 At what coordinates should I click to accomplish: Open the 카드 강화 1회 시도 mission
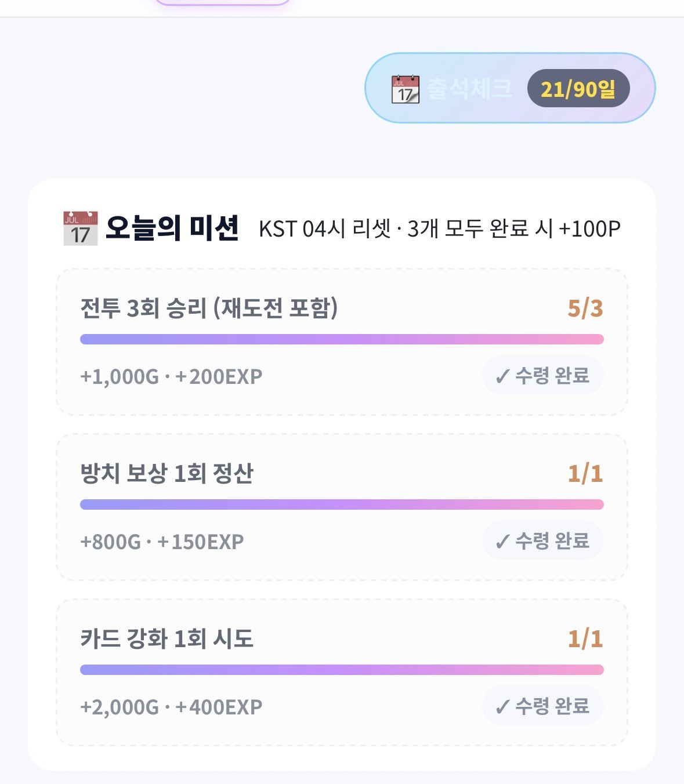tap(342, 672)
